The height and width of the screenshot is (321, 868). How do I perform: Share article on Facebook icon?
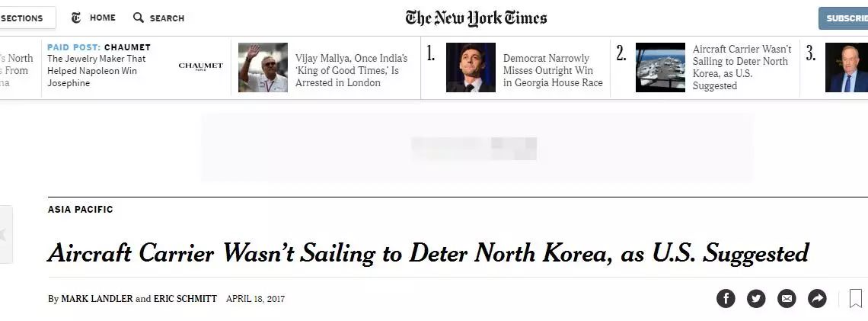click(x=726, y=298)
